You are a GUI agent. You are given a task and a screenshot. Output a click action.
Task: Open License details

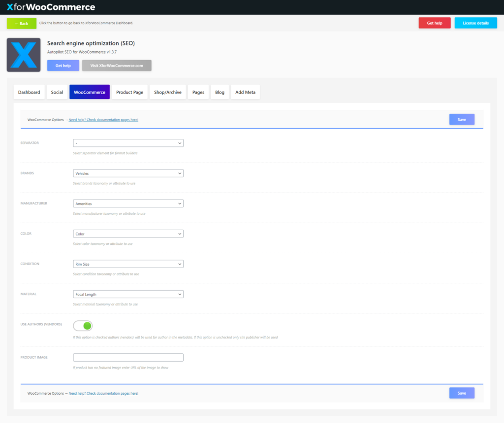[475, 23]
